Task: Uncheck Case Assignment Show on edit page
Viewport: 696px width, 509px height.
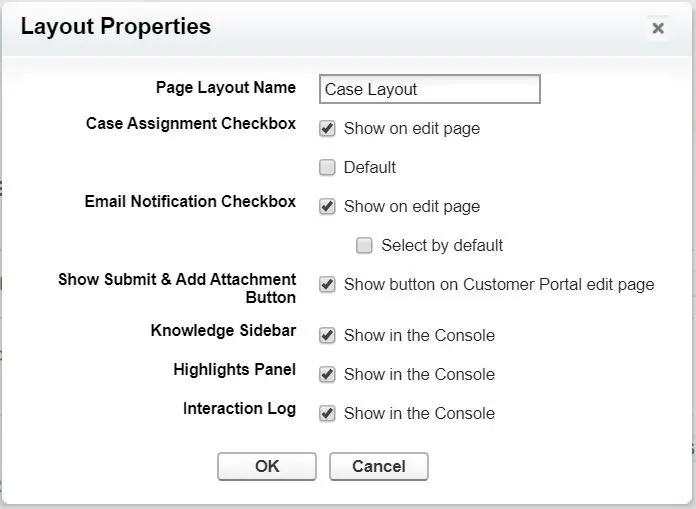Action: (327, 129)
